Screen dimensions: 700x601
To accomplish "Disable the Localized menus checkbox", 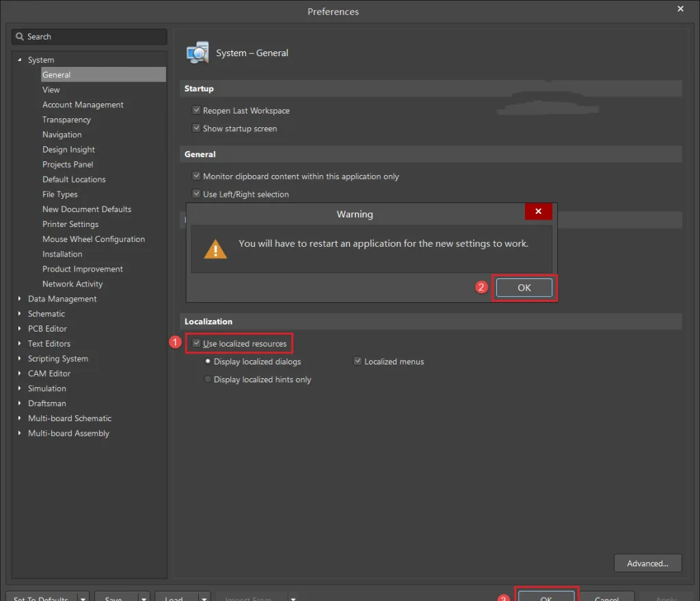I will click(358, 361).
